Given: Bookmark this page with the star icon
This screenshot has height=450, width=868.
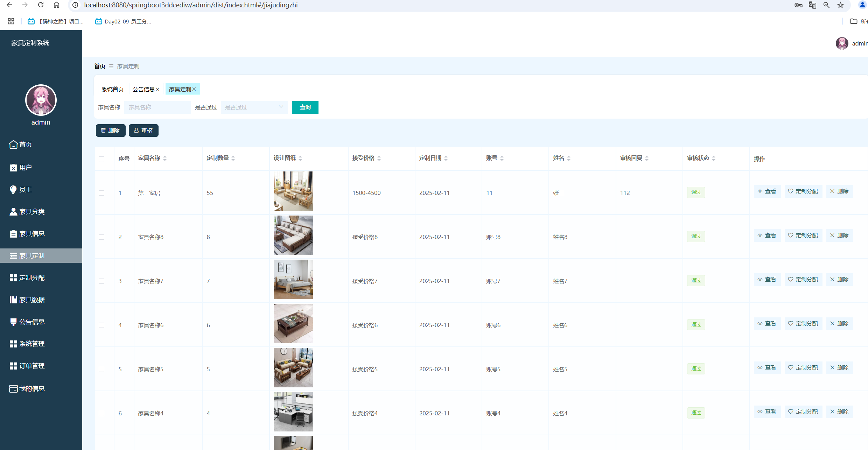Looking at the screenshot, I should point(840,5).
